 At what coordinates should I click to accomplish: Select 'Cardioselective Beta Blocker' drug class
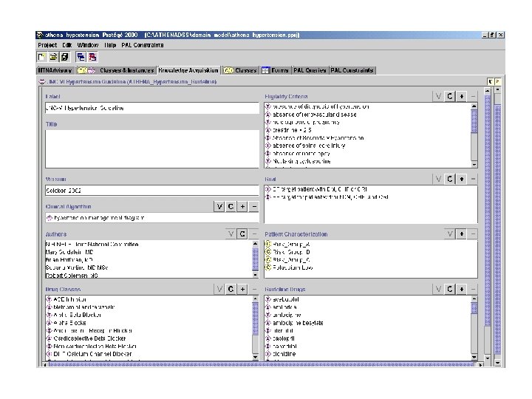click(86, 338)
